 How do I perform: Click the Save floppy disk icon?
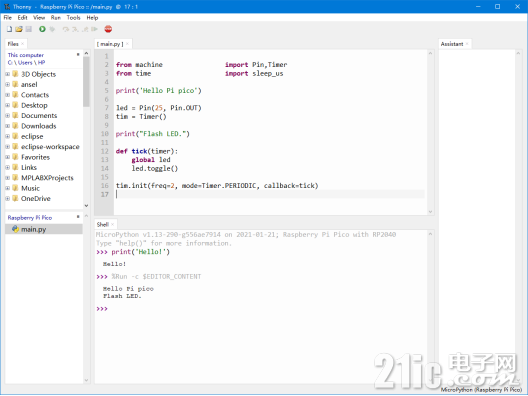(x=29, y=29)
